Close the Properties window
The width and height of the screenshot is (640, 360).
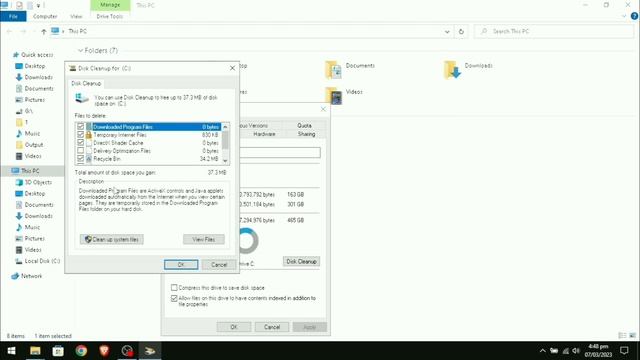[x=323, y=109]
